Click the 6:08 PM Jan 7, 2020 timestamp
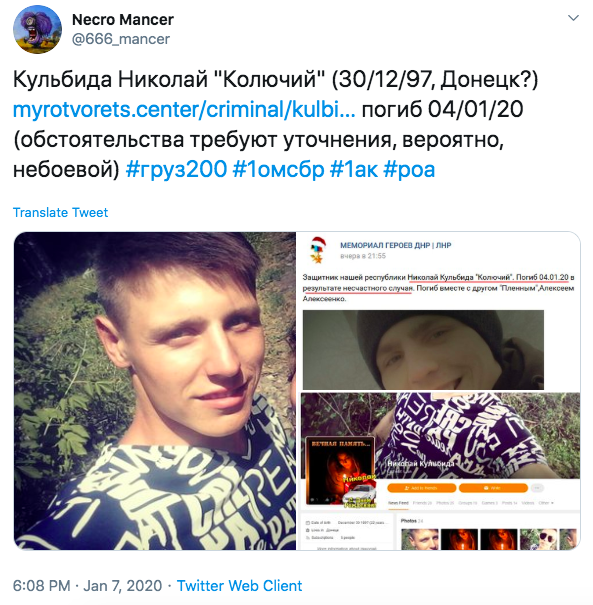Screen dimensions: 593x605 point(88,586)
